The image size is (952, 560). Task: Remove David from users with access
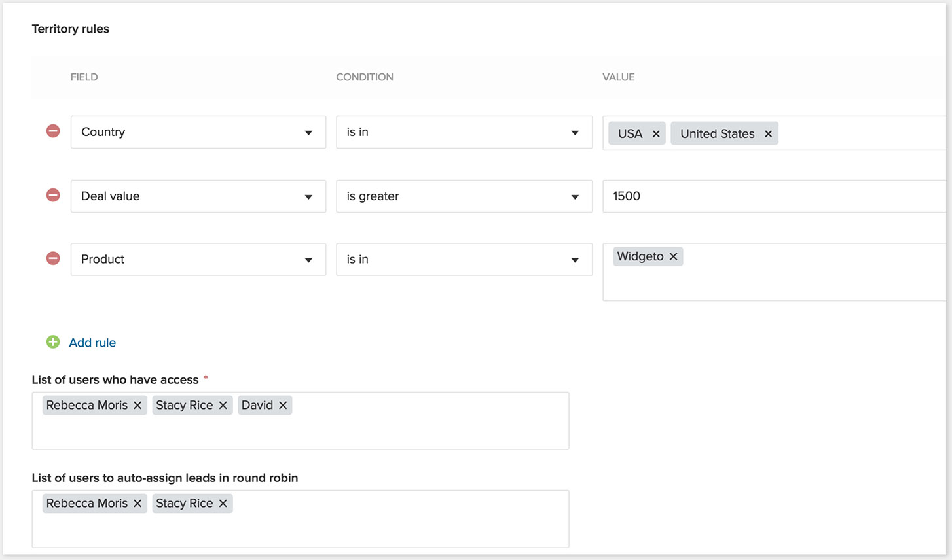tap(283, 405)
